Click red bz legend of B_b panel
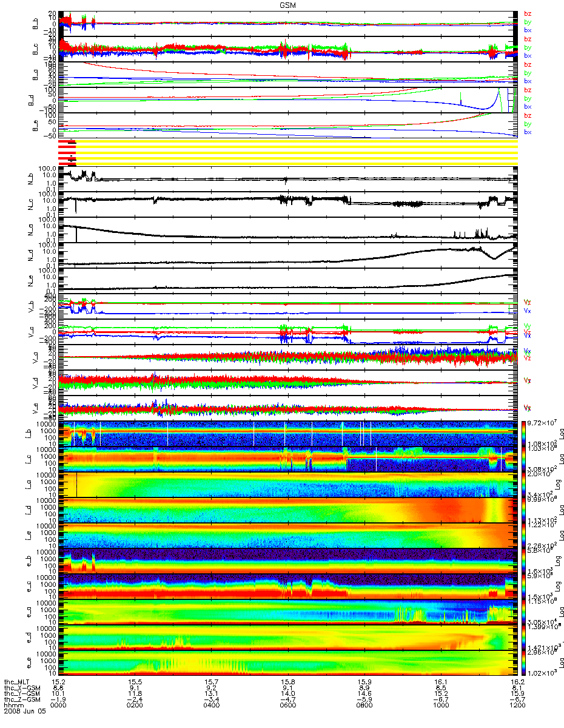This screenshot has height=728, width=564. [528, 14]
